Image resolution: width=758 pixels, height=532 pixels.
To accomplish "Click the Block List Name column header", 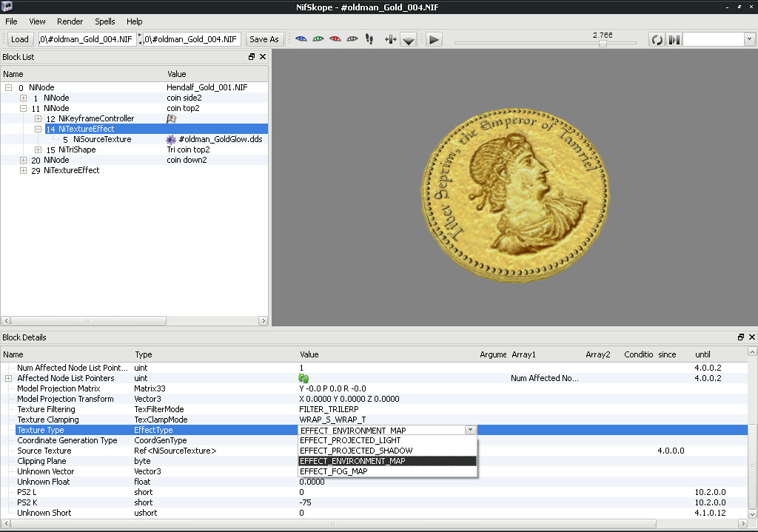I will [83, 74].
